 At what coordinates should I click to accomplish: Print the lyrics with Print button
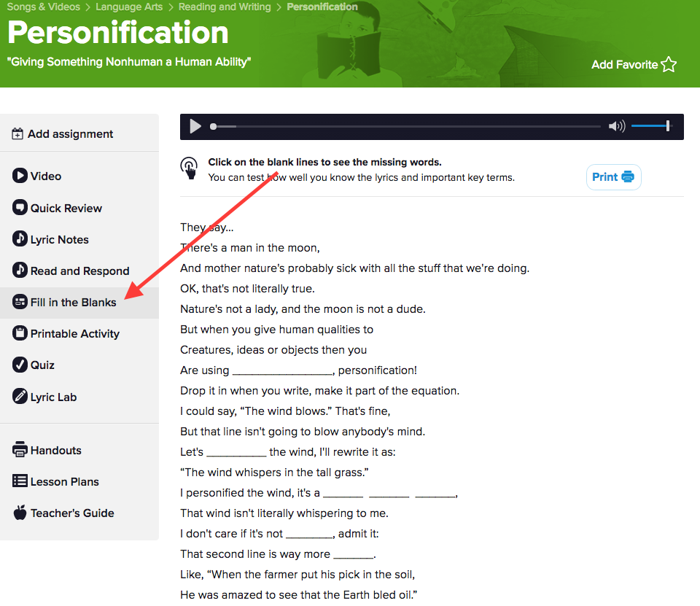click(x=613, y=177)
